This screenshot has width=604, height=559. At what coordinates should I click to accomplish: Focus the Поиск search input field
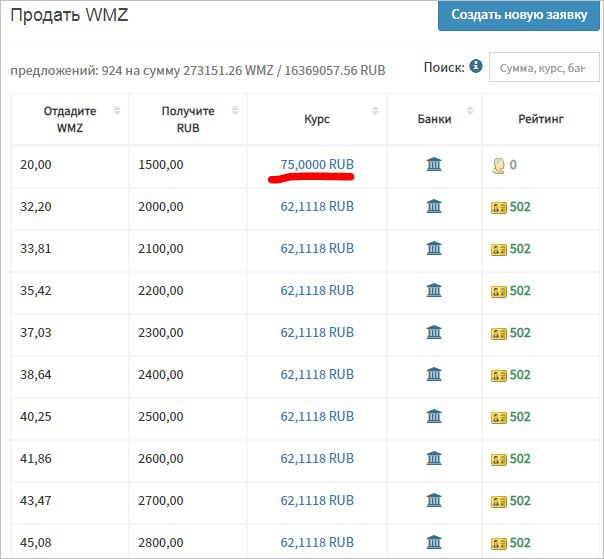(544, 67)
